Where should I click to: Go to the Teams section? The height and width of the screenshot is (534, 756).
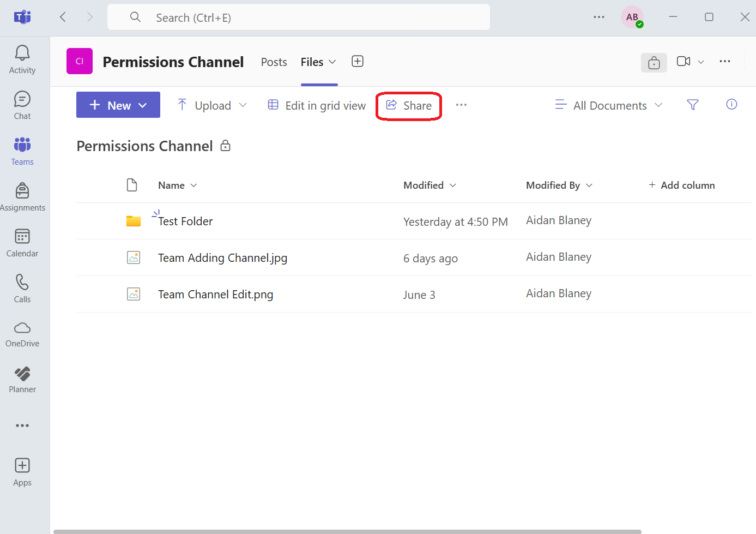[x=22, y=151]
